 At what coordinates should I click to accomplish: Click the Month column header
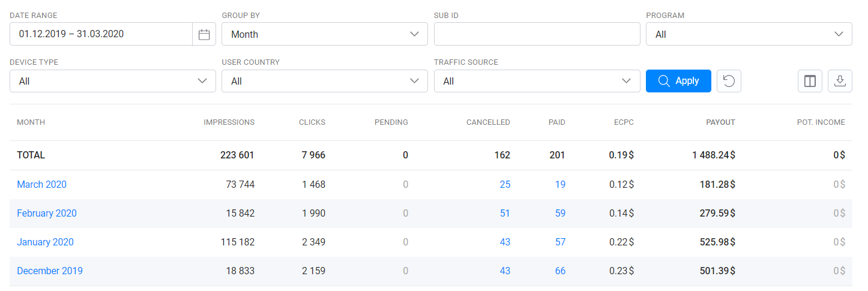31,122
